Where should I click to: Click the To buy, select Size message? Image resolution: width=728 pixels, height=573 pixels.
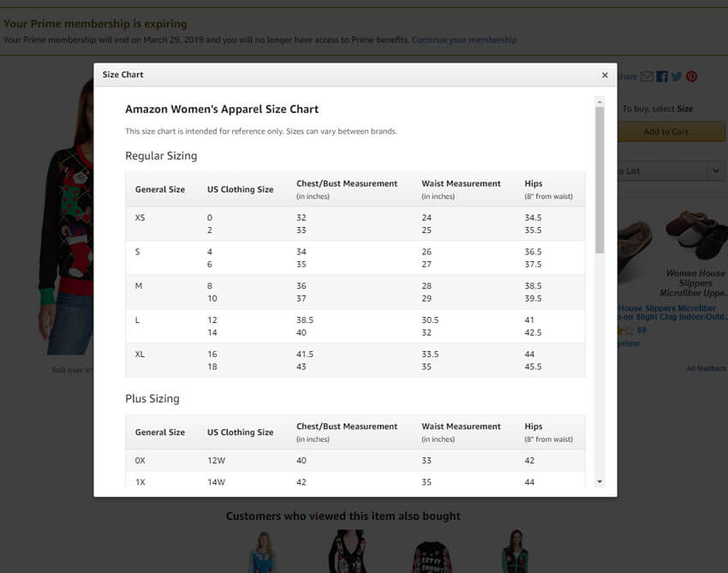coord(658,109)
